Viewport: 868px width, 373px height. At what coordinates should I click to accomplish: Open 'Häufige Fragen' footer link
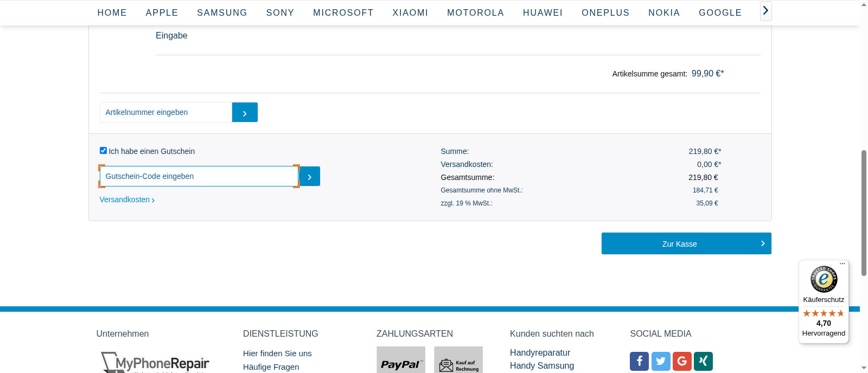[x=271, y=367]
